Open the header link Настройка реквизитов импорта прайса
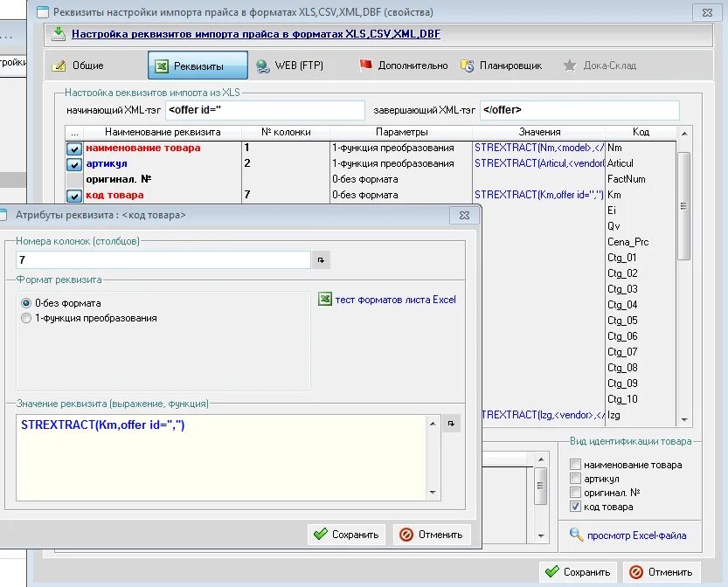 click(x=256, y=34)
